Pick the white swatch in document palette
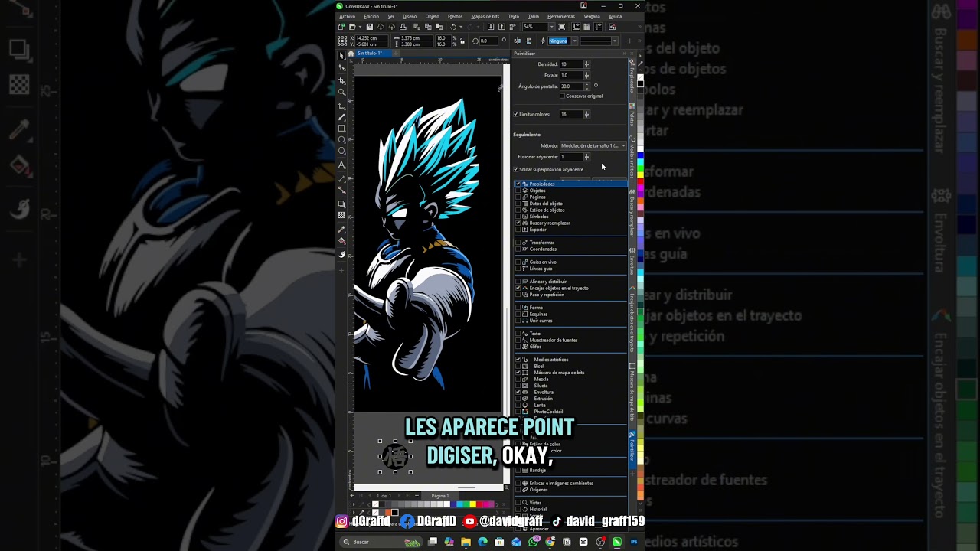The width and height of the screenshot is (980, 551). click(446, 504)
